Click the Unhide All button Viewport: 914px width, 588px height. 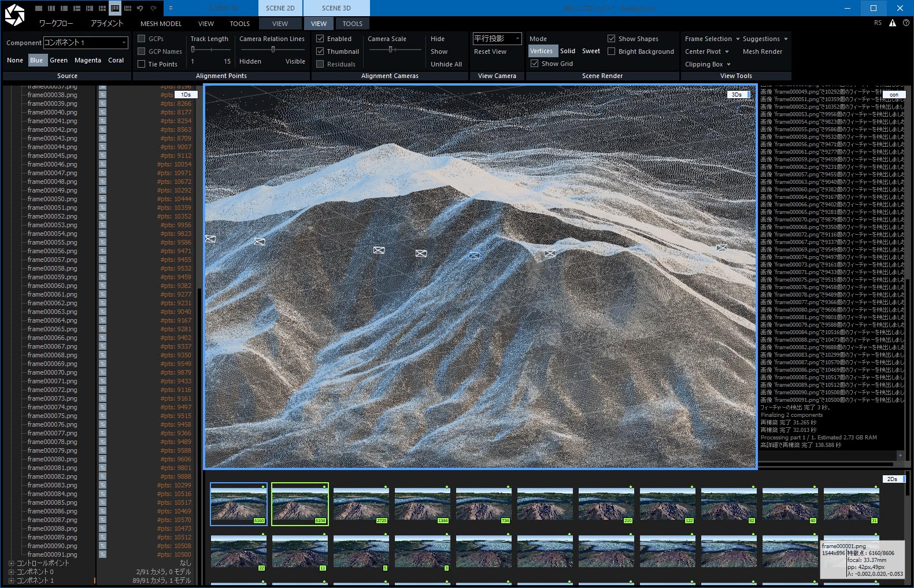tap(446, 64)
